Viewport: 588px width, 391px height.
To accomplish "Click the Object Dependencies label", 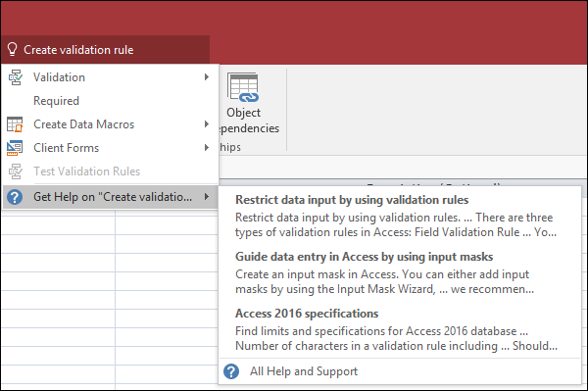I will pos(249,121).
